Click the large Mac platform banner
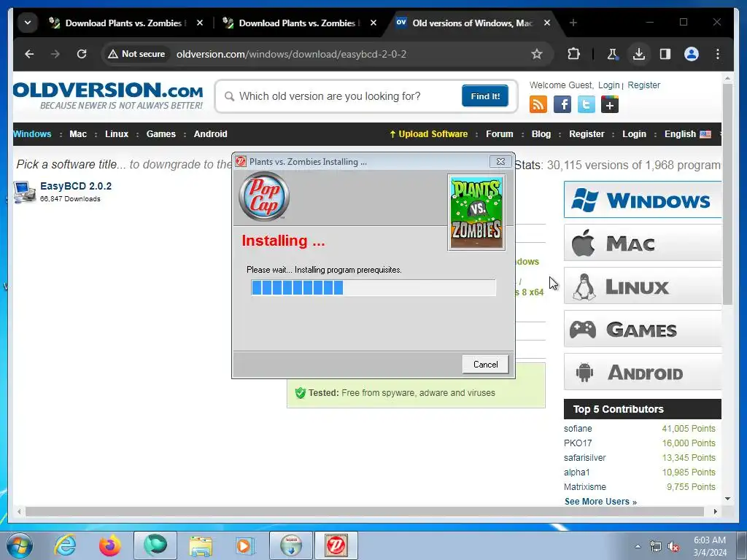Viewport: 747px width, 560px height. pos(643,243)
